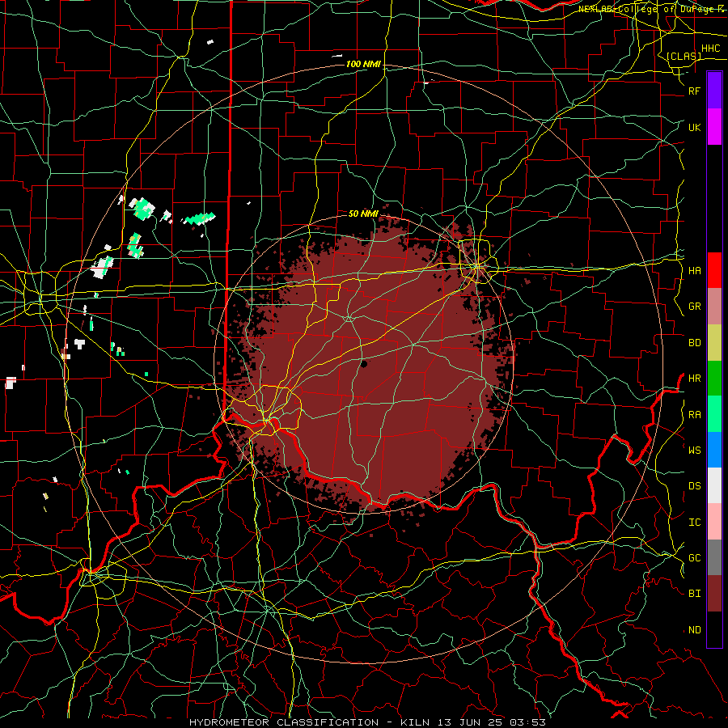Click the 50 NMI range ring label
The image size is (728, 728).
363,214
